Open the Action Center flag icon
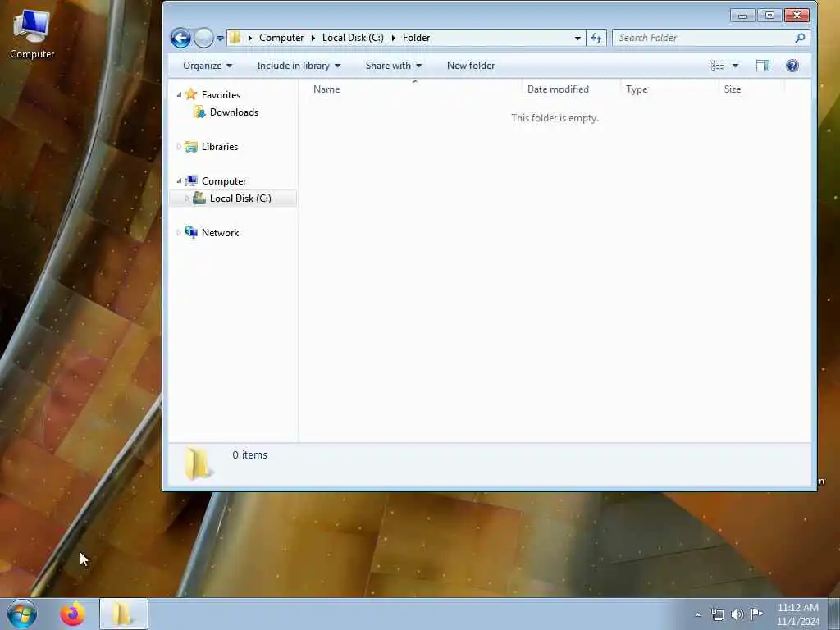This screenshot has height=630, width=840. coord(756,614)
